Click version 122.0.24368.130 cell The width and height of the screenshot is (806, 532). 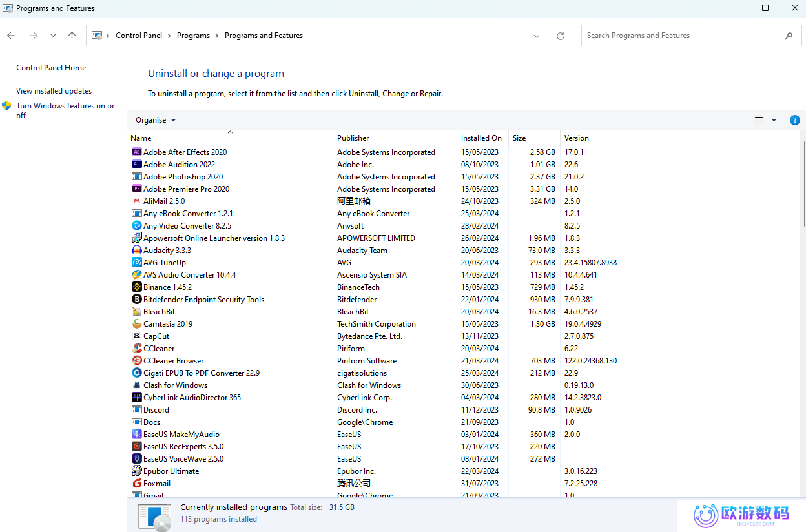pos(591,361)
